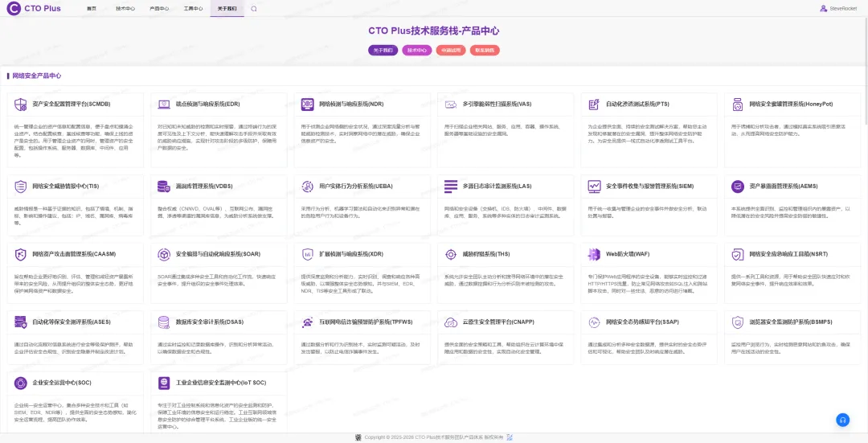The width and height of the screenshot is (868, 443).
Task: Click the TIS threat intelligence shield icon
Action: (x=20, y=187)
